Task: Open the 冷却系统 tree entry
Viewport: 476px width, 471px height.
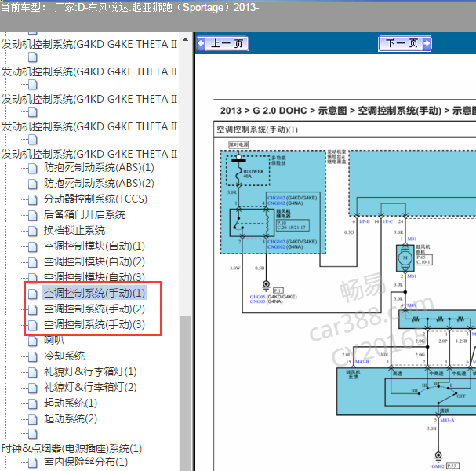Action: coord(64,356)
